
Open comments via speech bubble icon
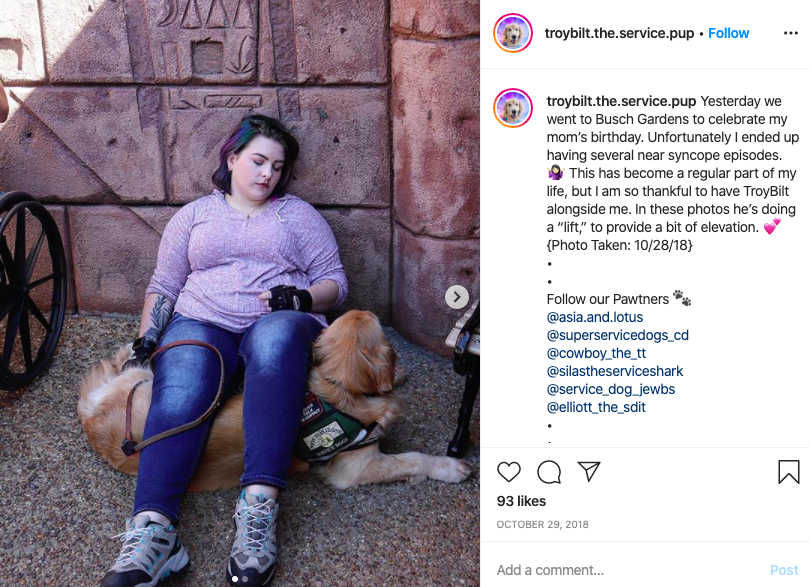point(549,471)
